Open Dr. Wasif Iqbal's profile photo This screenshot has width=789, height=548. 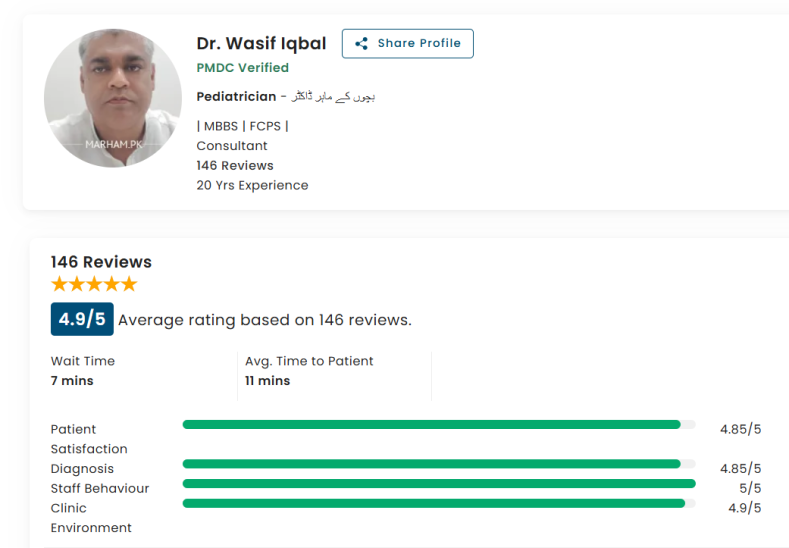click(x=113, y=98)
